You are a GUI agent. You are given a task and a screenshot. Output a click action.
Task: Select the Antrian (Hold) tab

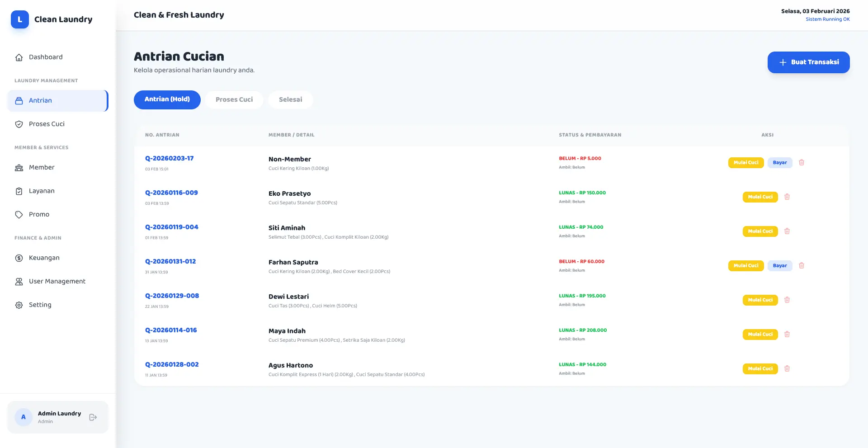(x=167, y=99)
